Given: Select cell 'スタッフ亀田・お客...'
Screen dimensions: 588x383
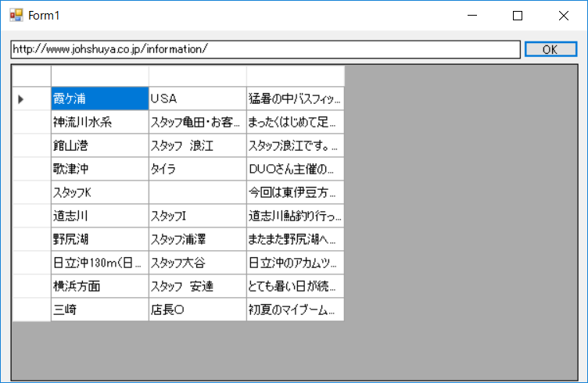Looking at the screenshot, I should 198,122.
